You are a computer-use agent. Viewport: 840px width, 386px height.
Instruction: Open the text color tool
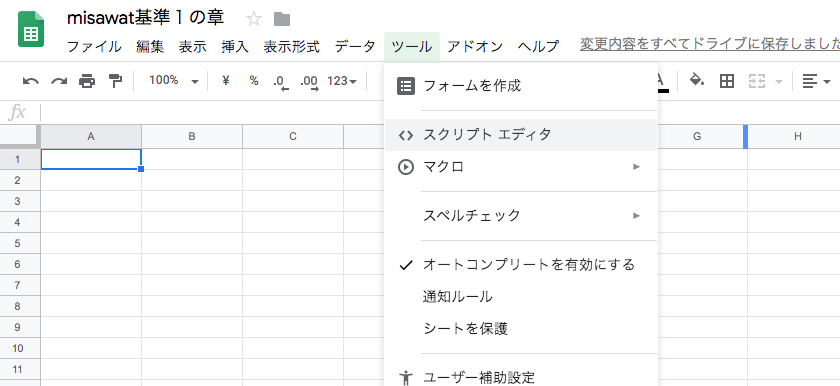(662, 82)
